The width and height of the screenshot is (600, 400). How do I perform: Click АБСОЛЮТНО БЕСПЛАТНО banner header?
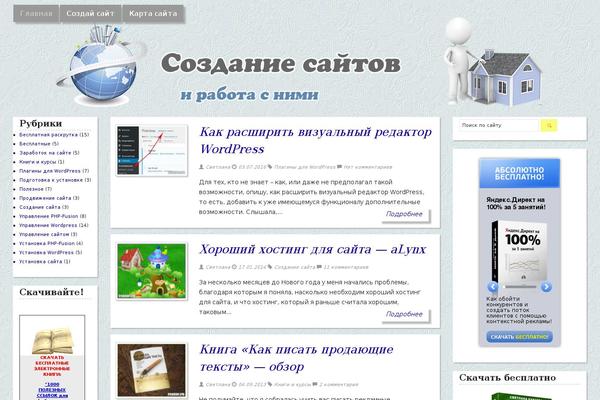pos(519,173)
